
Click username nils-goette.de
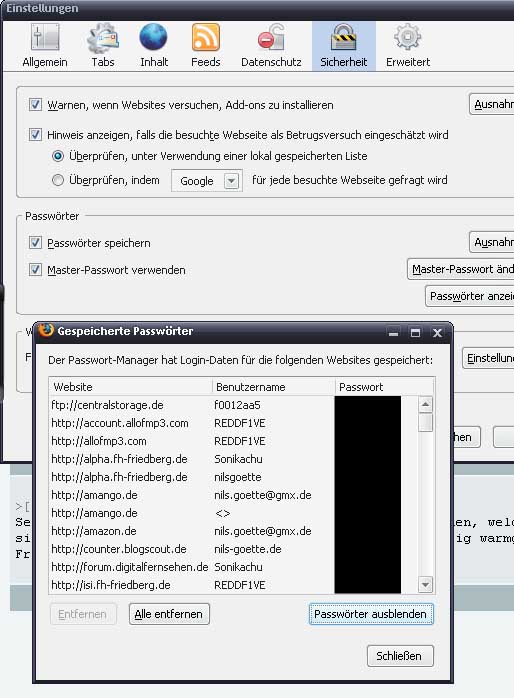(x=247, y=549)
